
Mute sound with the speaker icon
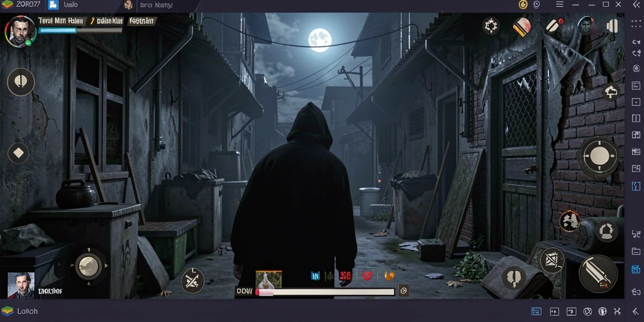click(x=612, y=26)
